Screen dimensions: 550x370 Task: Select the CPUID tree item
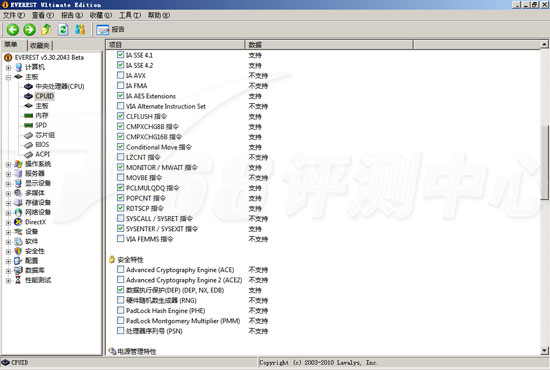(x=45, y=96)
